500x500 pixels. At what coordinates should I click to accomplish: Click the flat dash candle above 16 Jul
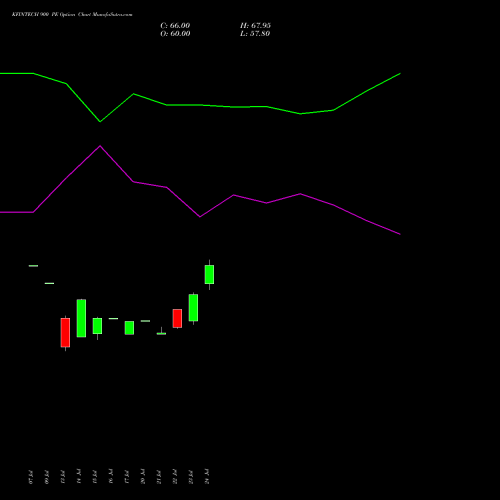(x=113, y=319)
